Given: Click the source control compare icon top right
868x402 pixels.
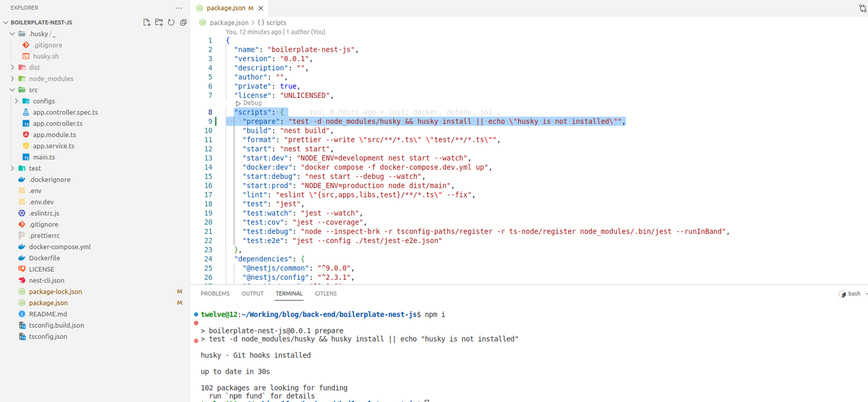Looking at the screenshot, I should [863, 8].
